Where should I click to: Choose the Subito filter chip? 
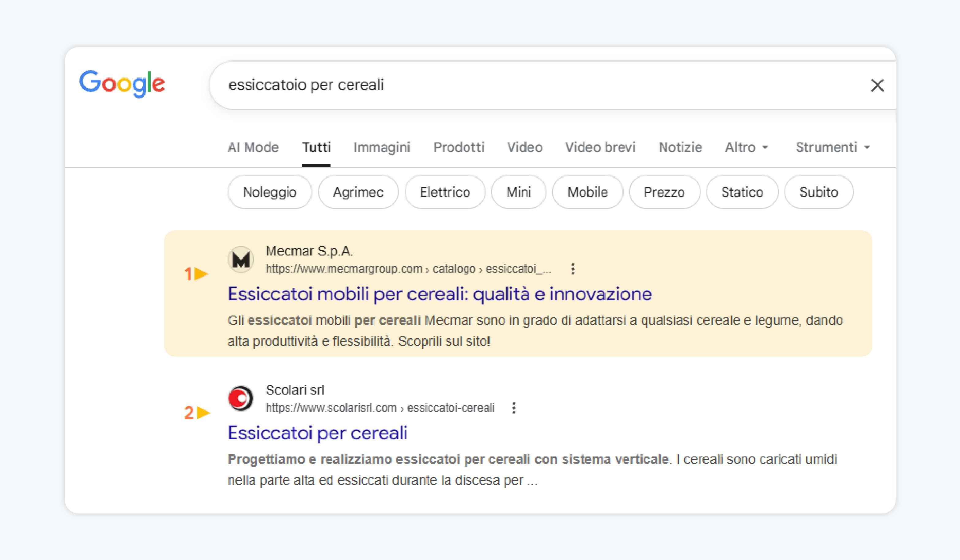coord(819,192)
